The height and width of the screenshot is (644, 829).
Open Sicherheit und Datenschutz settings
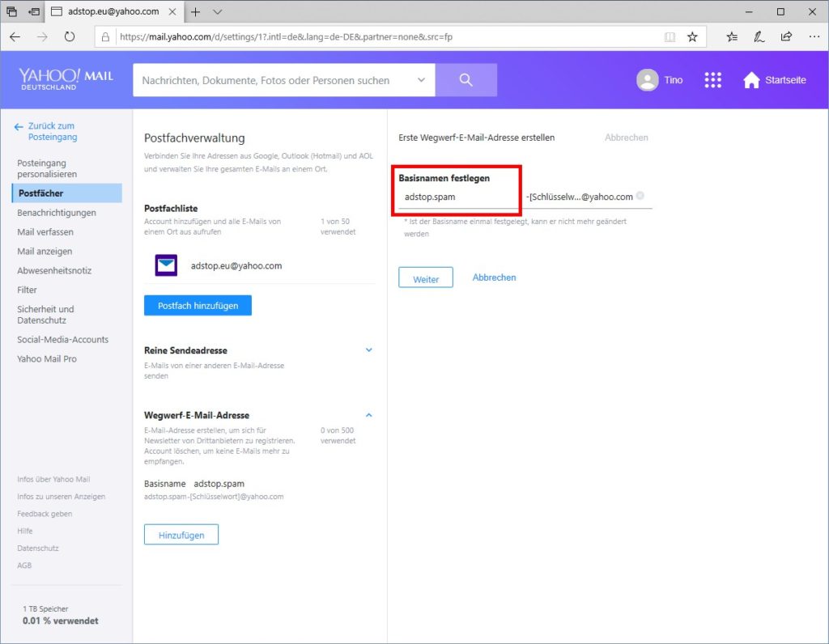click(45, 315)
